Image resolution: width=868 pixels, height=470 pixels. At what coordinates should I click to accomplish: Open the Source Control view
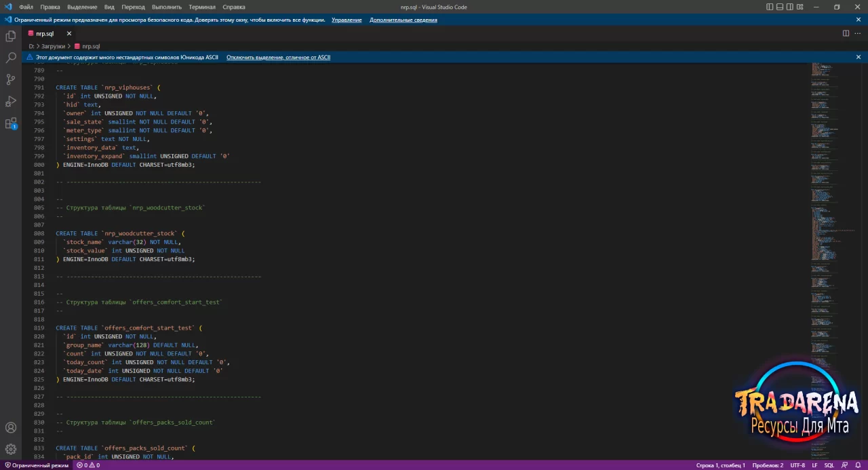coord(11,79)
